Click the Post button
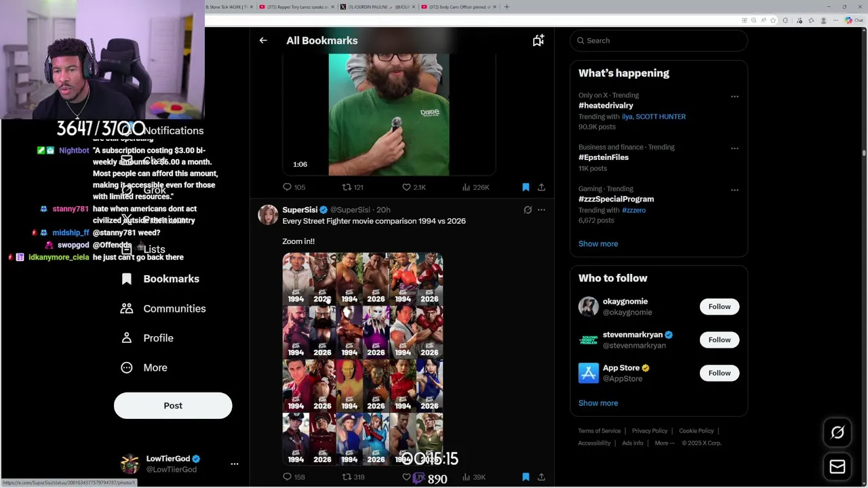The image size is (868, 488). (x=173, y=405)
